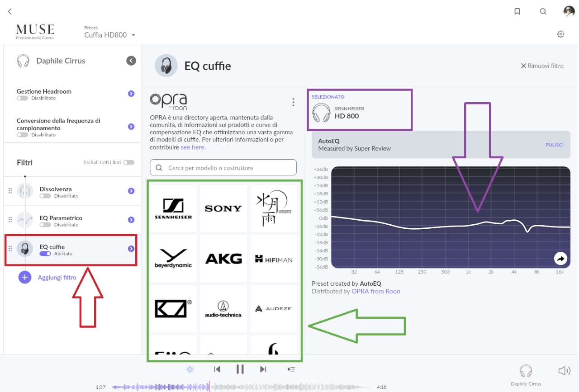Open the 'see here' link
The height and width of the screenshot is (392, 579).
[x=193, y=147]
